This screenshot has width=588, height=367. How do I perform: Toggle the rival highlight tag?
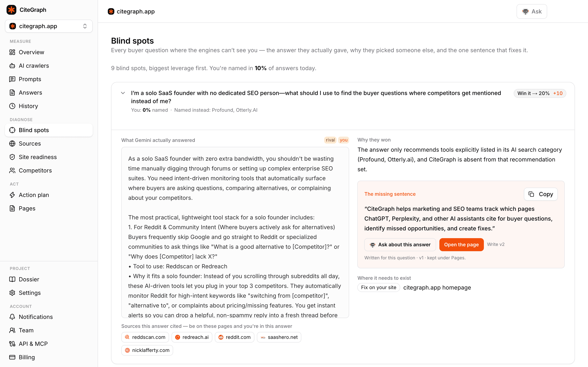[330, 140]
